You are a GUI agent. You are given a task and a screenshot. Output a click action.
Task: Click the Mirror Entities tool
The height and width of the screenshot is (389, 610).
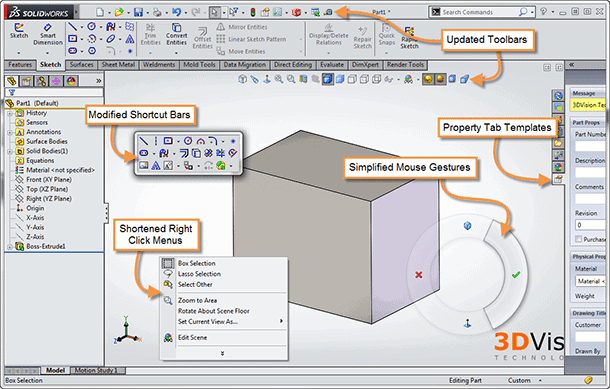click(x=242, y=27)
